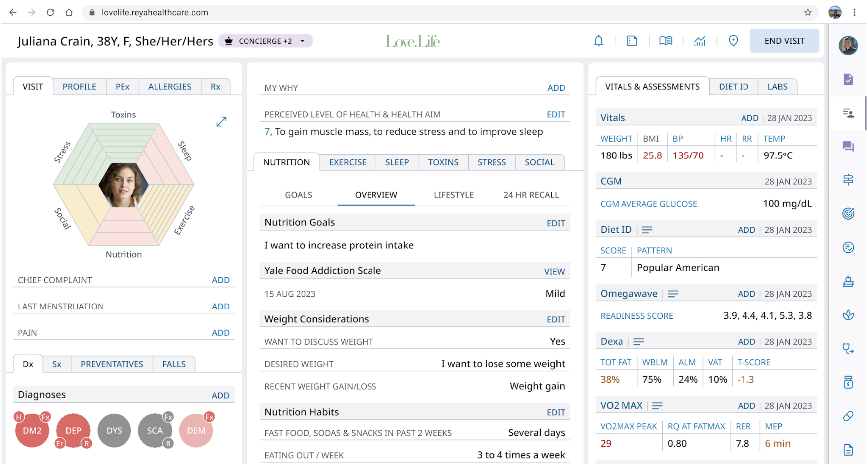Select the DM2 diagnosis circle
The height and width of the screenshot is (464, 868).
(32, 431)
